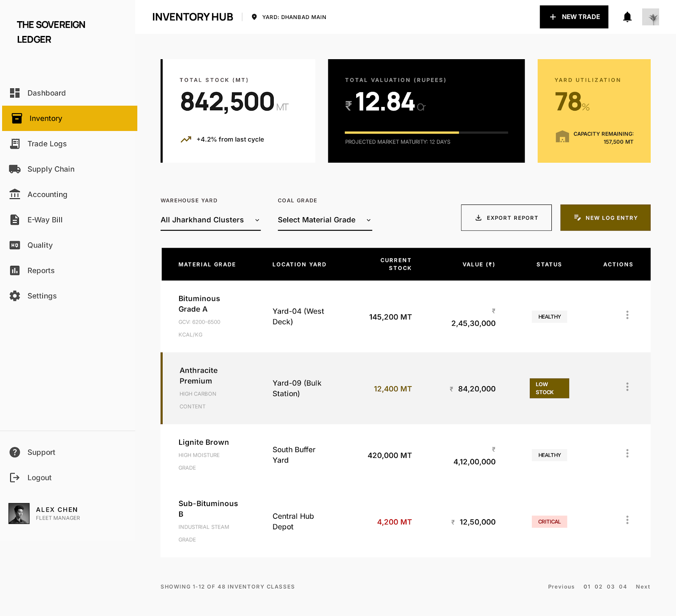Viewport: 676px width, 616px height.
Task: Expand the All Jharkhand Clusters dropdown
Action: [x=210, y=220]
